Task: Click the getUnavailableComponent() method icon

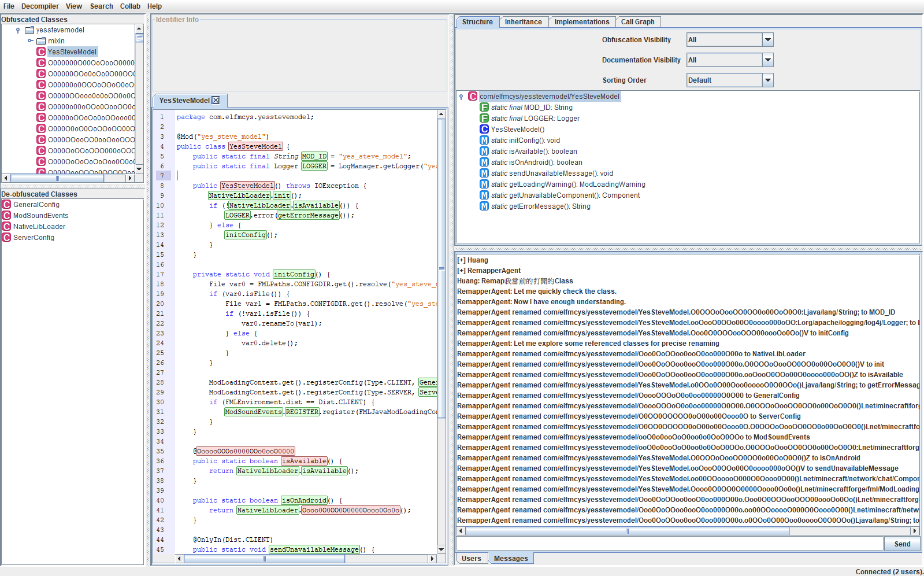Action: coord(484,195)
